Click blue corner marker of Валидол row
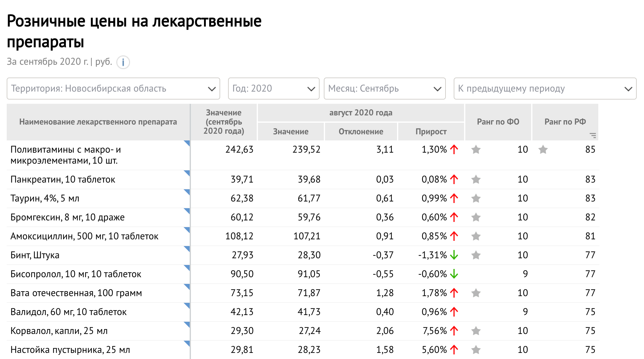The width and height of the screenshot is (644, 359). [187, 305]
